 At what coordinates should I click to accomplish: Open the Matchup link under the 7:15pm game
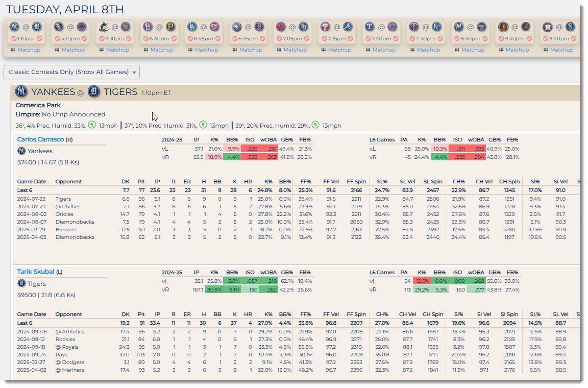pyautogui.click(x=340, y=50)
